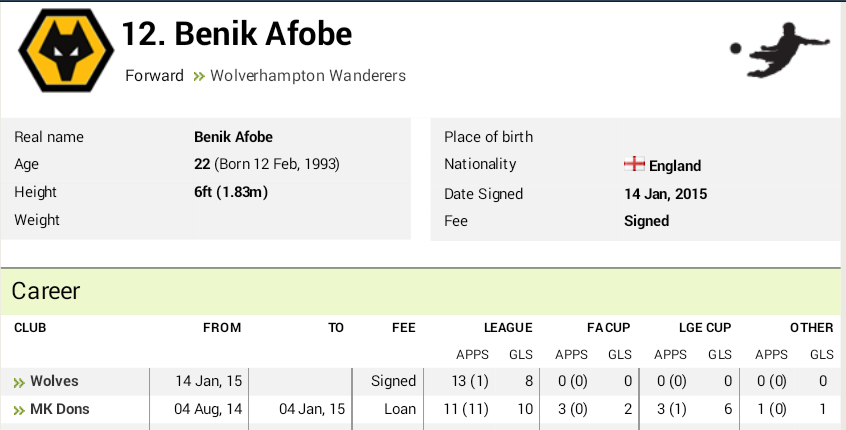
Task: Click the 14 Jan, 2015 date signed value
Action: 665,194
